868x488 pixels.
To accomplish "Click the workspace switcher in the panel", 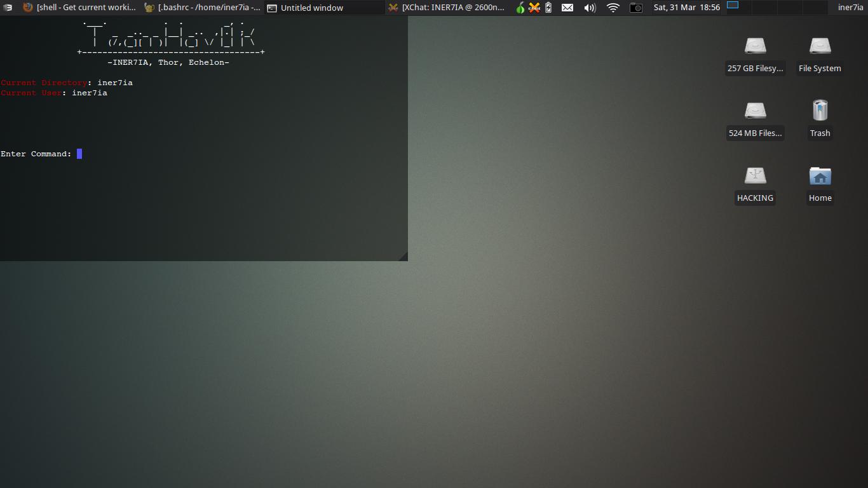I will [733, 5].
